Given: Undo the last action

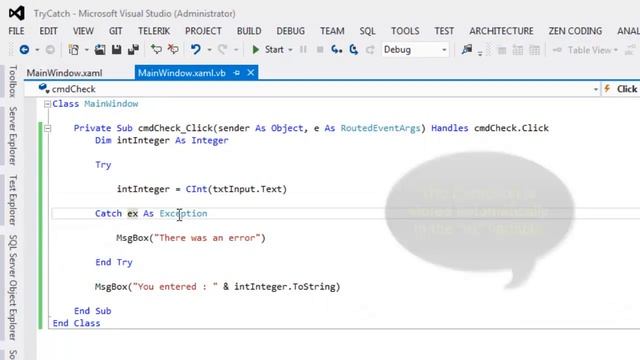Looking at the screenshot, I should [x=196, y=50].
